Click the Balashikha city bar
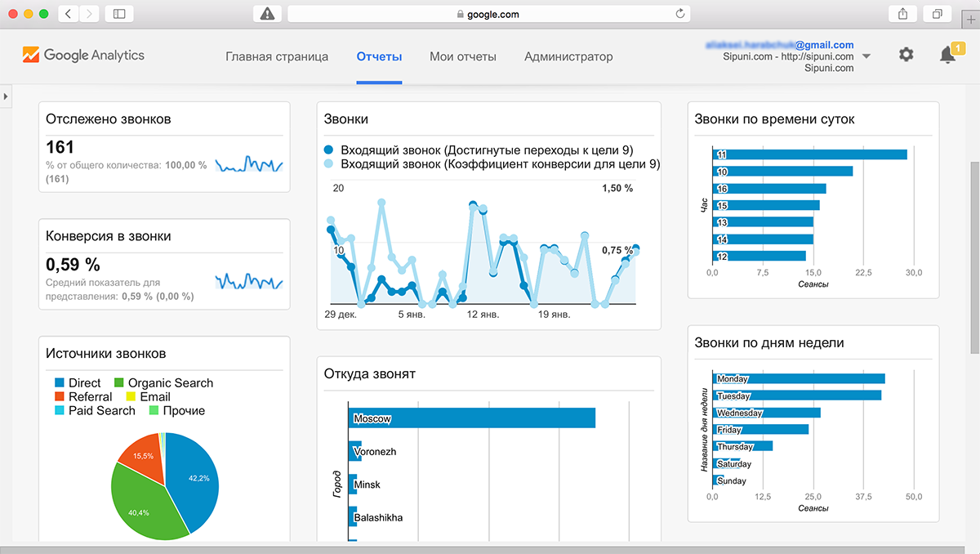 point(354,517)
